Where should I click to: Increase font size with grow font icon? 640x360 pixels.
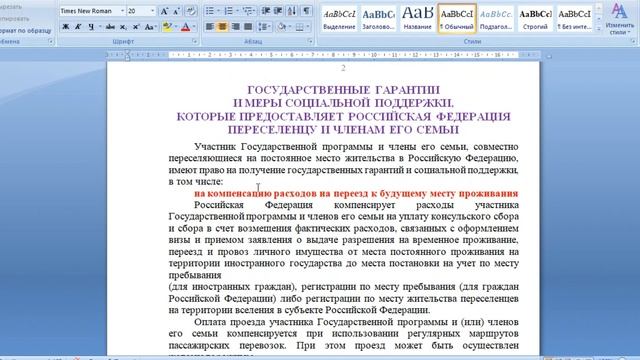tap(164, 11)
